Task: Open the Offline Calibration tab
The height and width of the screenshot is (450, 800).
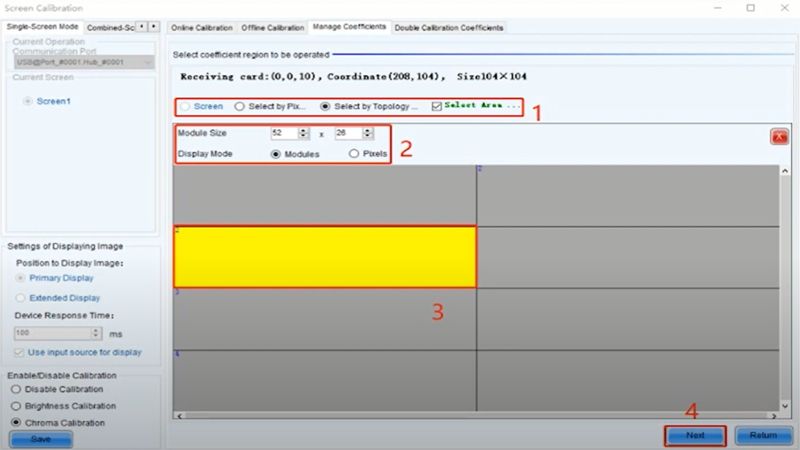Action: [x=272, y=28]
